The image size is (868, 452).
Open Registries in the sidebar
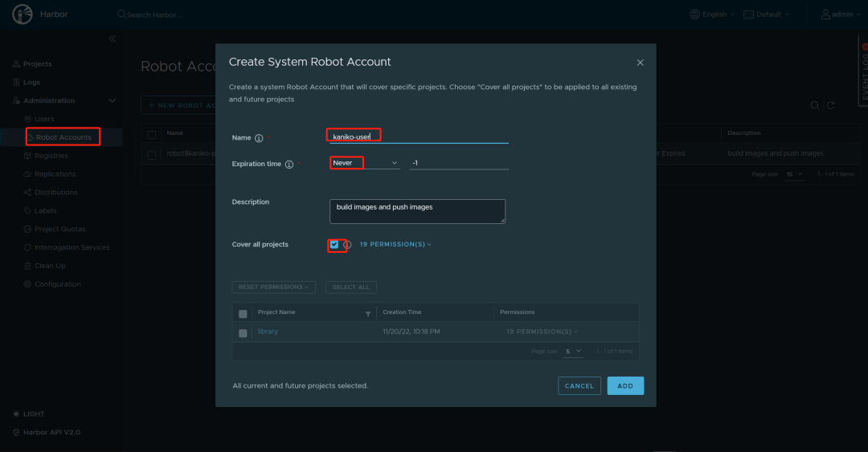pos(51,156)
